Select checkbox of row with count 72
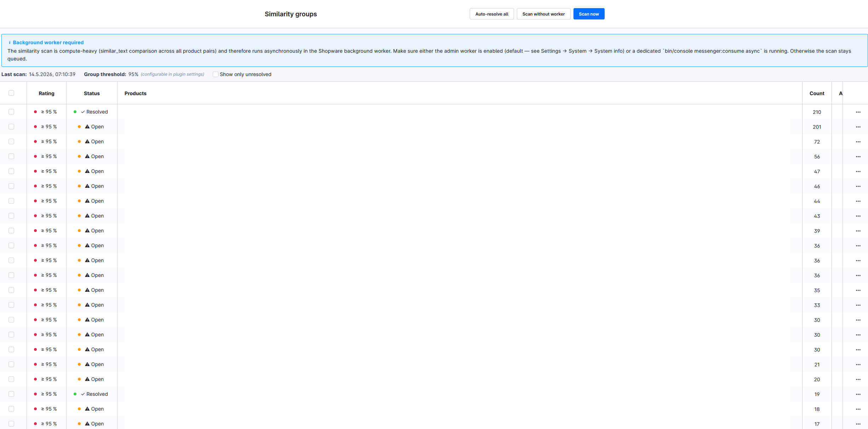 (x=11, y=141)
